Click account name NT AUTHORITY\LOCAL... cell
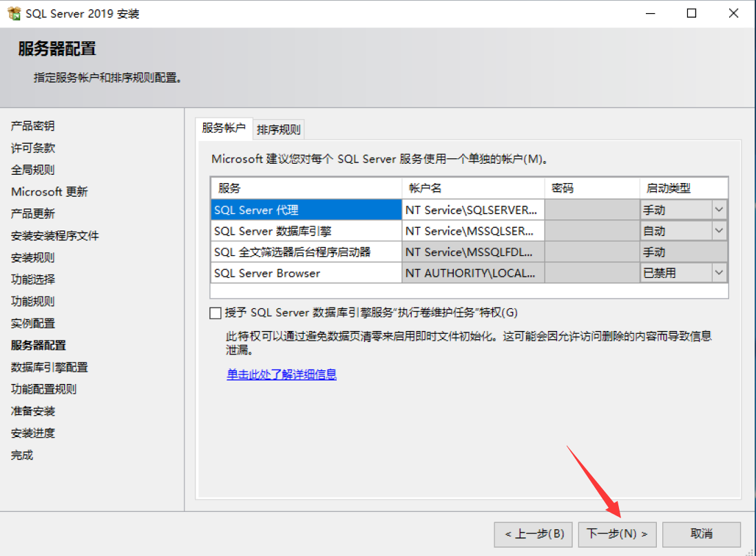Screen dimensions: 756x556 (x=473, y=272)
